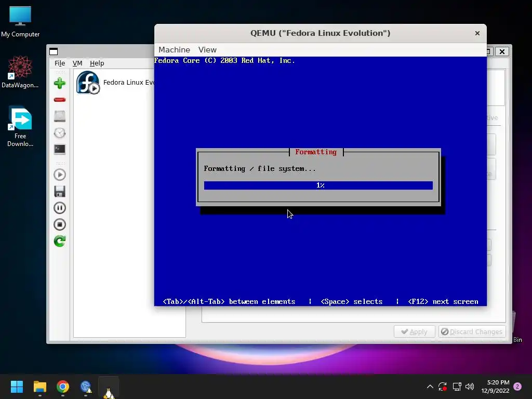
Task: Open the File menu in VM manager
Action: tap(60, 63)
